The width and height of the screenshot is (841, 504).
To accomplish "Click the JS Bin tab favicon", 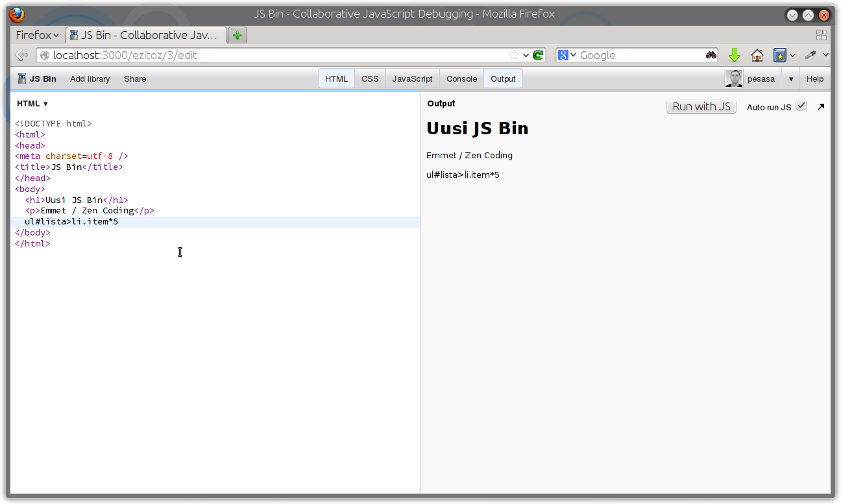I will (74, 35).
